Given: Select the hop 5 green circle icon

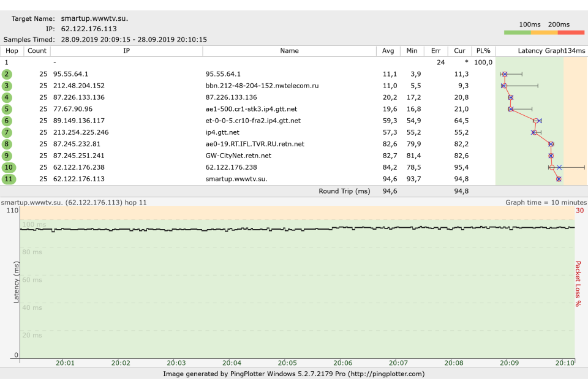Looking at the screenshot, I should [x=7, y=109].
